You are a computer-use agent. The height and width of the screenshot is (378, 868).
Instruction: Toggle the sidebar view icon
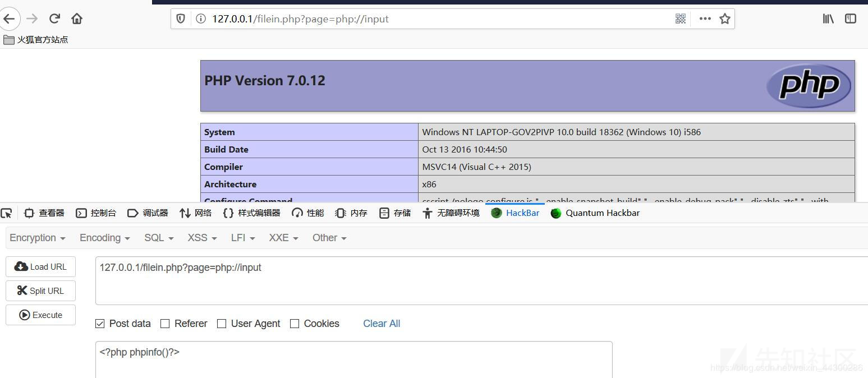[x=851, y=19]
